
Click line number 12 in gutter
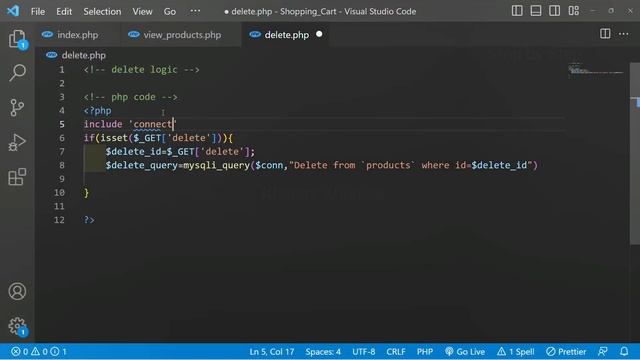59,220
